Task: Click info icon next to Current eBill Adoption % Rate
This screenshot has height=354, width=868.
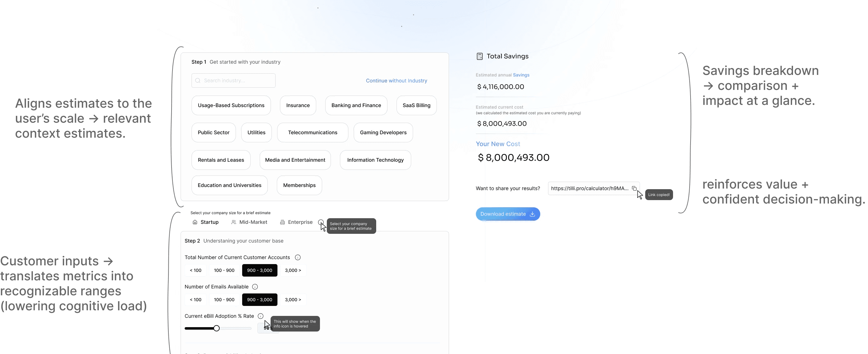Action: pyautogui.click(x=261, y=316)
